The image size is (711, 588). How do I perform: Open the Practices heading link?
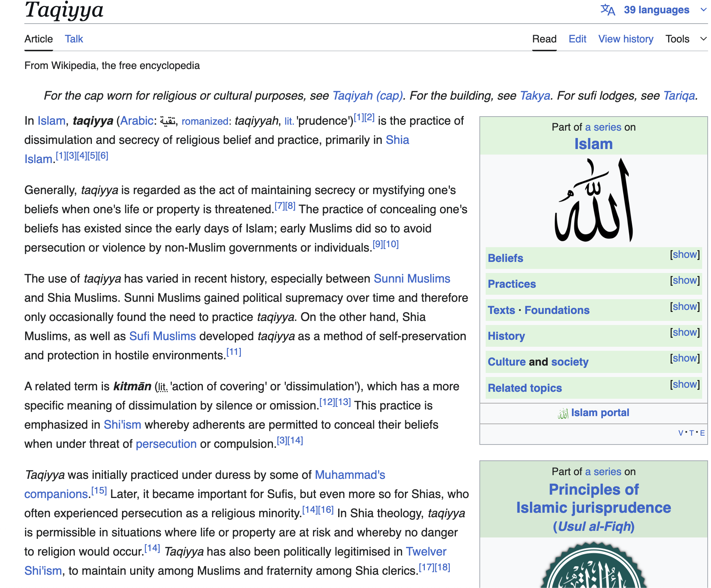(512, 284)
